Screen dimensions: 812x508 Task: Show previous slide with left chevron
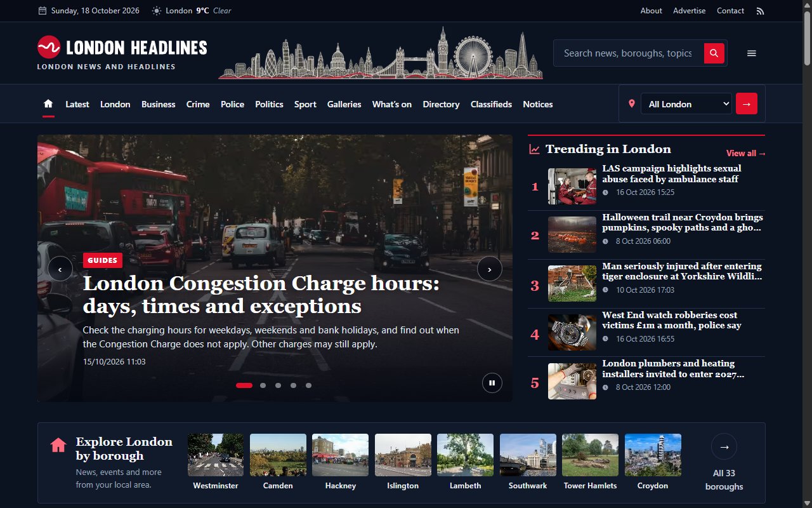[60, 269]
